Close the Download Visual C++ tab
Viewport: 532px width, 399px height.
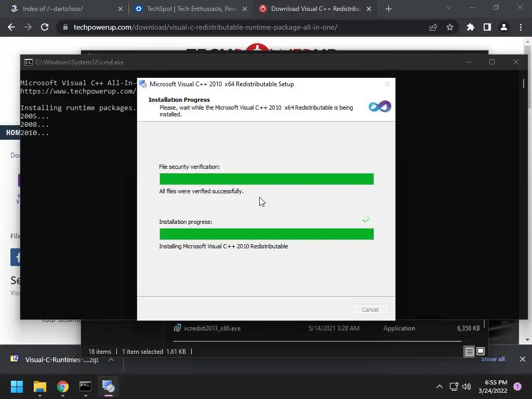369,9
